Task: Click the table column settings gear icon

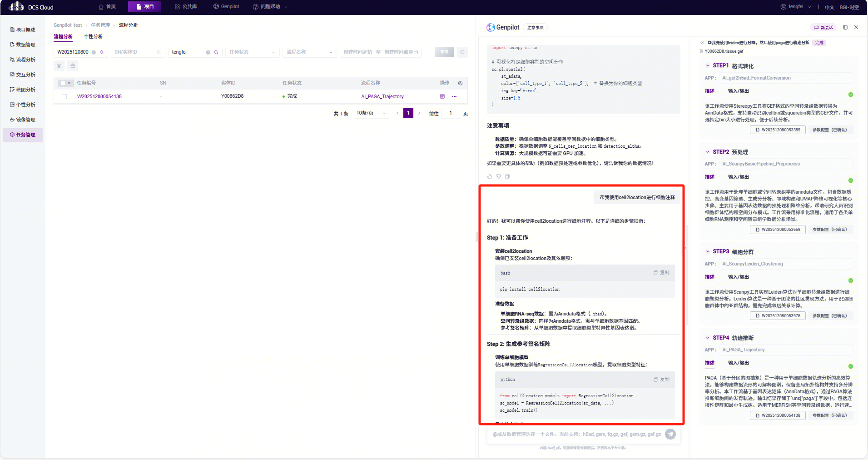Action: [460, 83]
